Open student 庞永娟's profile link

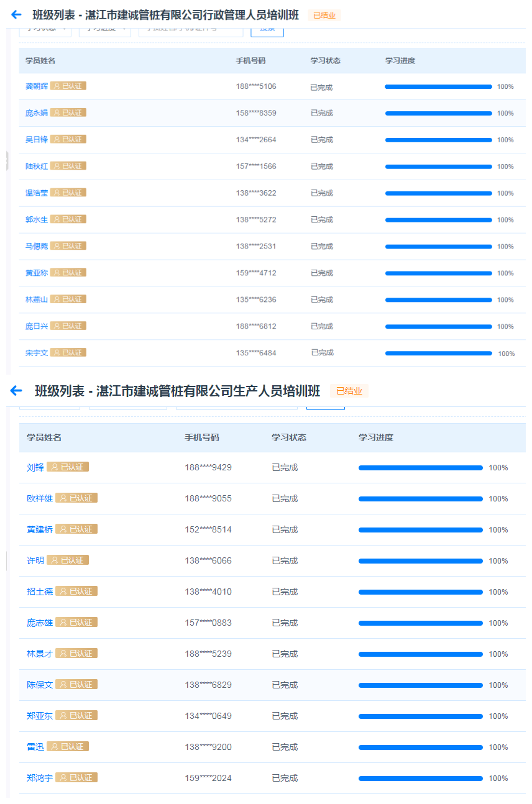pos(36,113)
